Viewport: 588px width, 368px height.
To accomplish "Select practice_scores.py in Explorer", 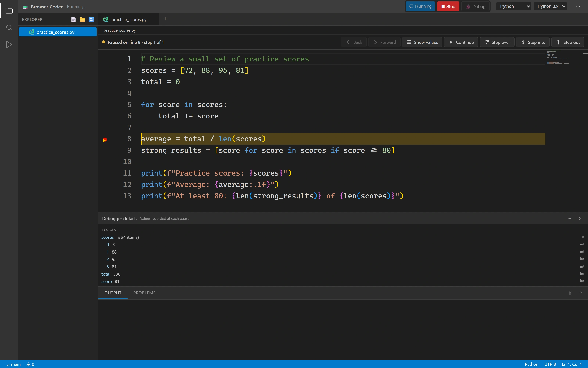I will (58, 32).
